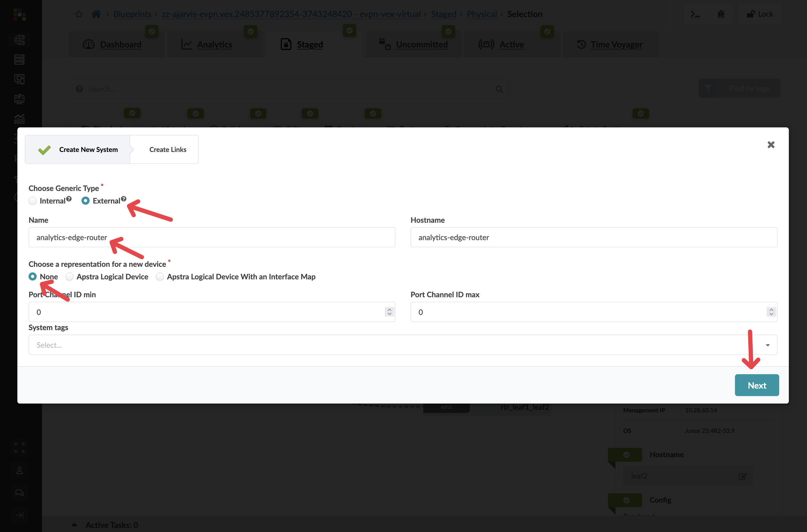
Task: Click the bug report icon
Action: tap(721, 14)
